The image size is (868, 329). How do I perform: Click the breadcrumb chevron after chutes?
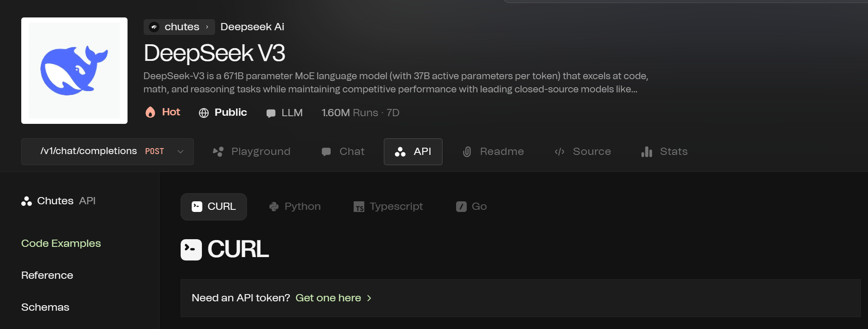tap(207, 27)
